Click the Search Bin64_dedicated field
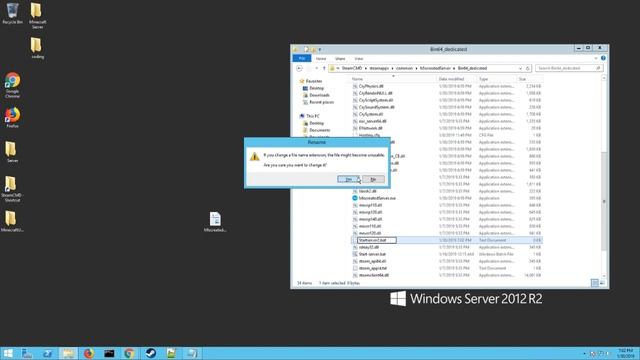Screen dimensions: 640x360 pos(568,69)
